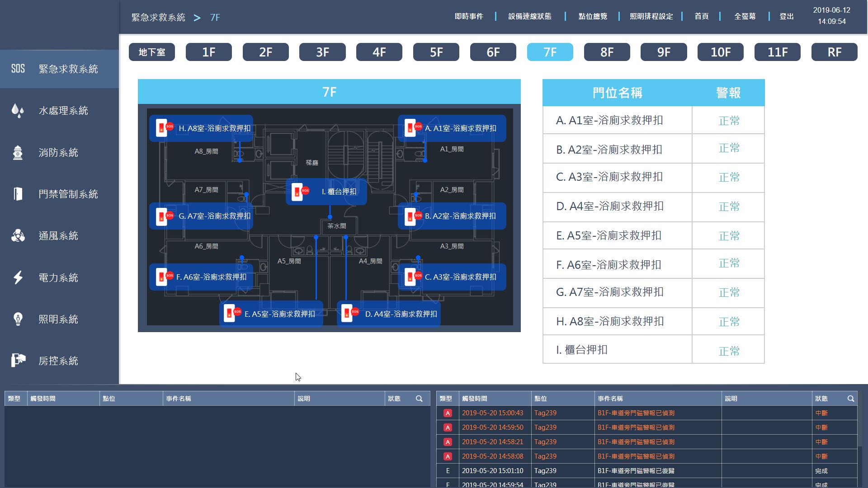
Task: Select the ventilation fan 通風系統 icon
Action: [18, 236]
